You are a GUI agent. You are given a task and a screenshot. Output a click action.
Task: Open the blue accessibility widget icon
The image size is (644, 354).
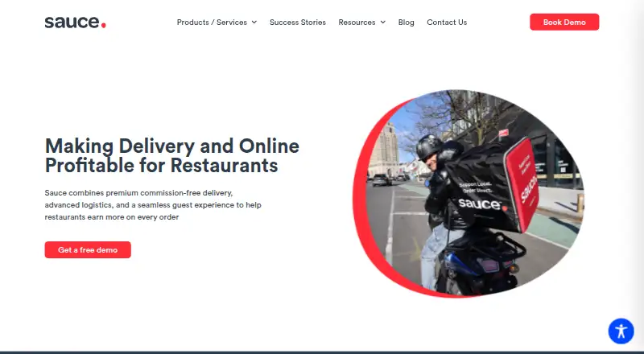tap(621, 331)
